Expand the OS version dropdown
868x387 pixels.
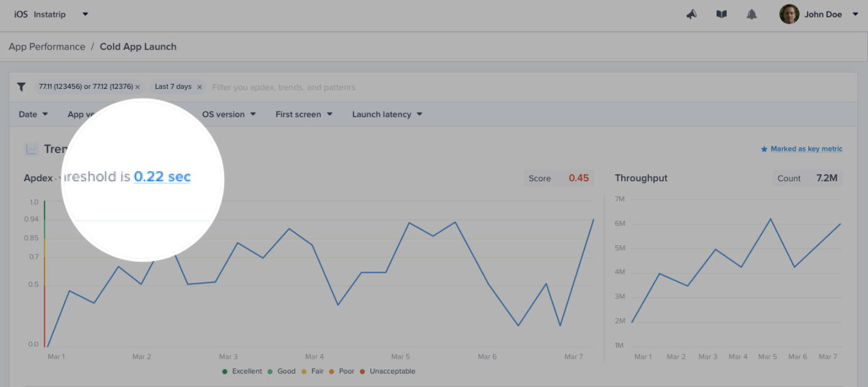[x=229, y=114]
